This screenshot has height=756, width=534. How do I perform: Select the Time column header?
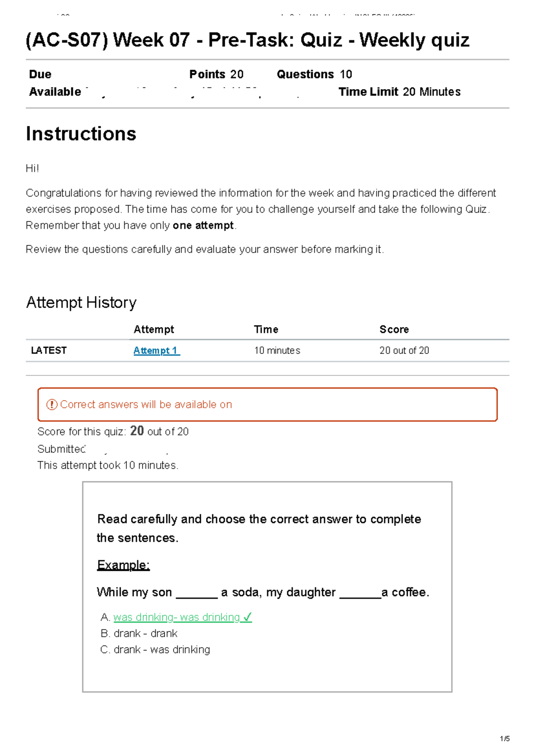266,329
